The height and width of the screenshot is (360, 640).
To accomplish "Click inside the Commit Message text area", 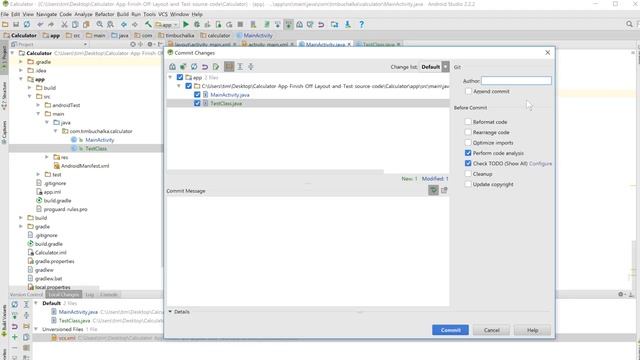I will (308, 251).
